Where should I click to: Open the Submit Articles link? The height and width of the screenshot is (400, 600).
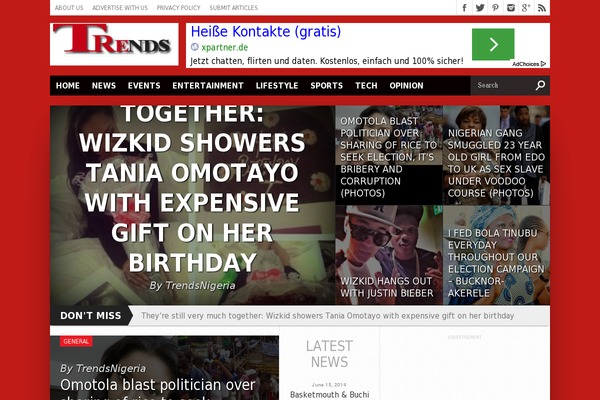click(233, 8)
